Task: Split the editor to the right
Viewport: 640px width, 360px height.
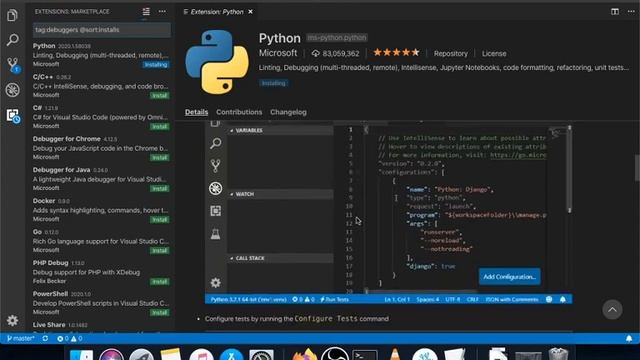Action: pos(615,11)
